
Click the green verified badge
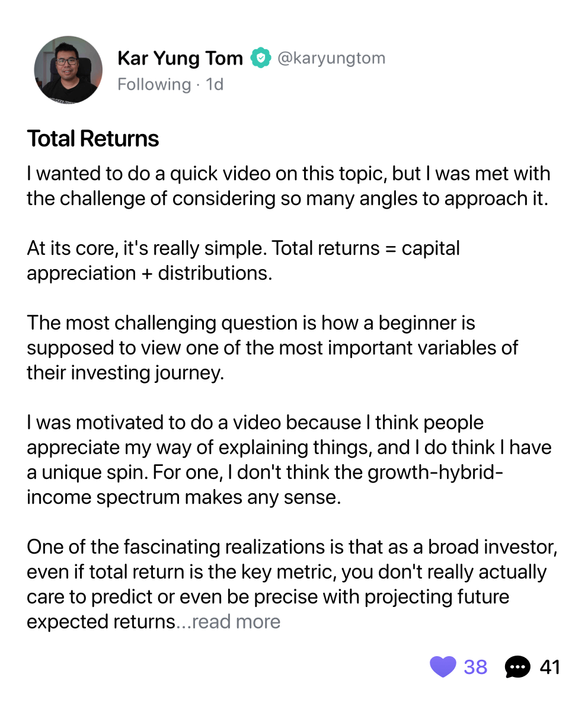[x=259, y=58]
